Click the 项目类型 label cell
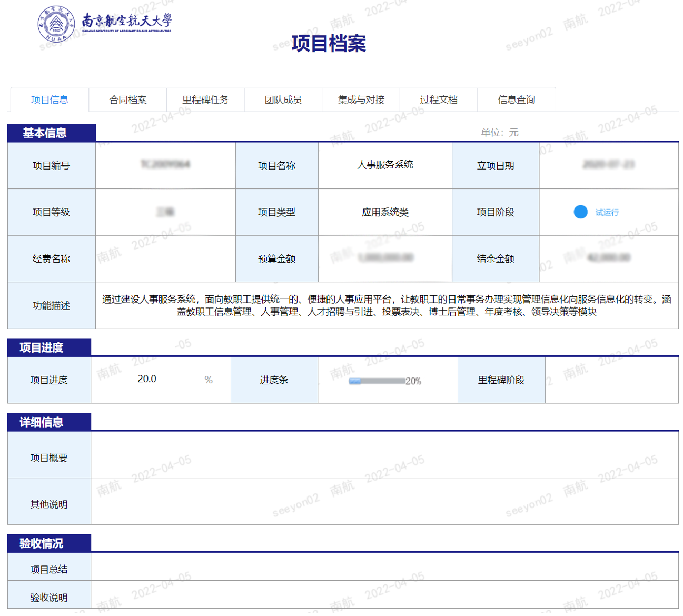 click(x=277, y=212)
